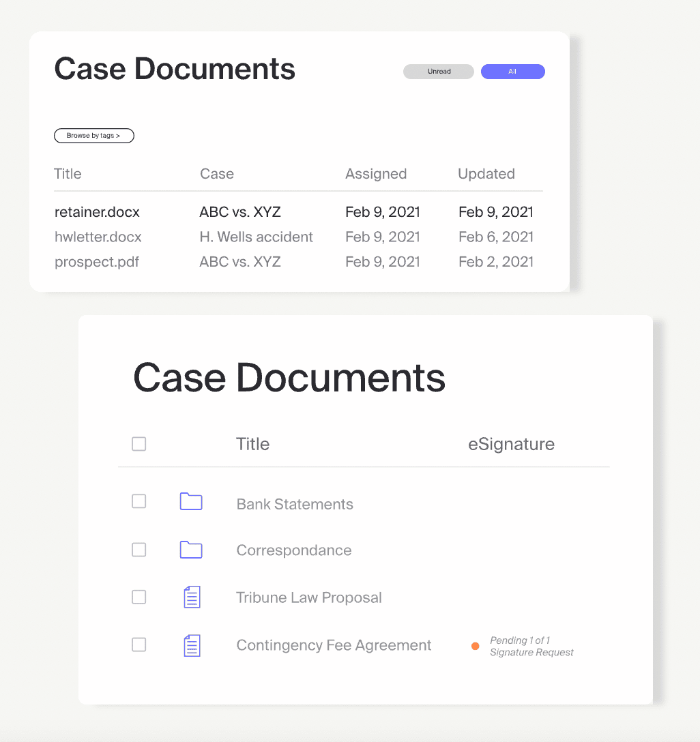Open the retainer.docx document
Image resolution: width=700 pixels, height=742 pixels.
click(97, 212)
